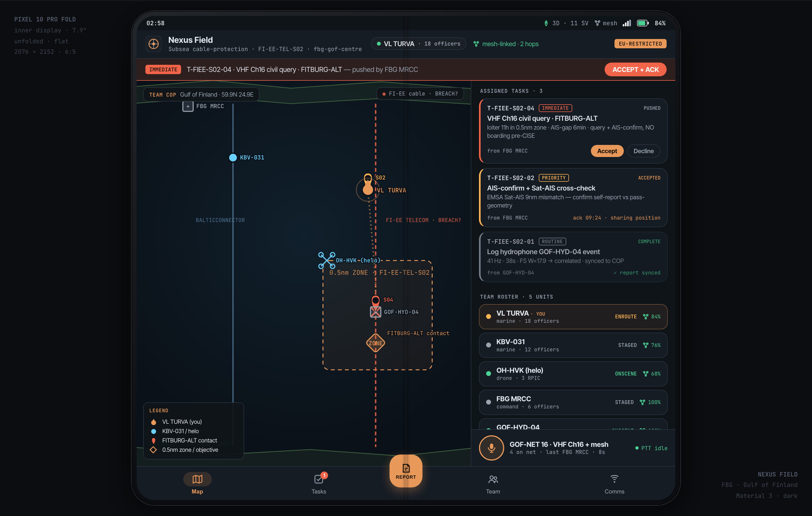Select the KBV-031 roster row
Viewport: 812px width, 516px height.
[573, 345]
